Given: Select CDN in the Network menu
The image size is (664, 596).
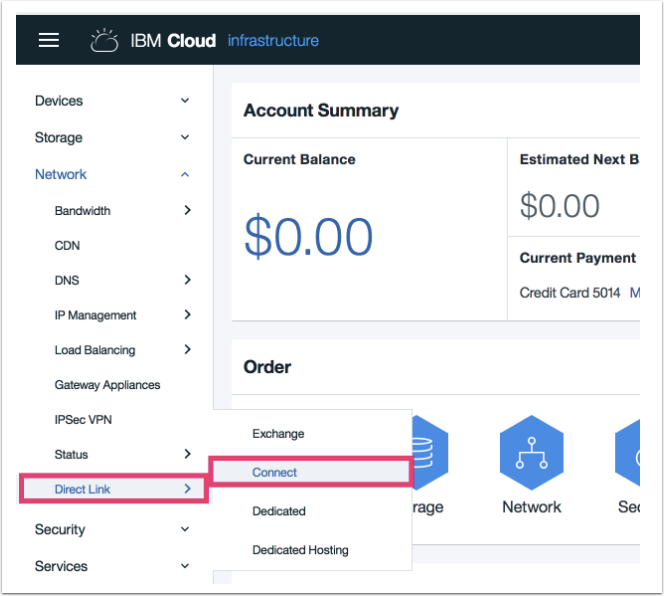Looking at the screenshot, I should tap(67, 246).
